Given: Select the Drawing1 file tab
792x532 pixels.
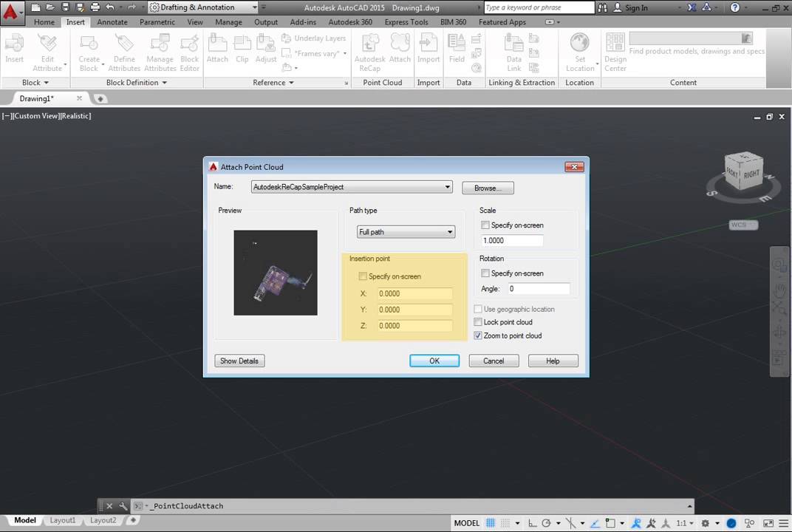Looking at the screenshot, I should click(x=36, y=98).
